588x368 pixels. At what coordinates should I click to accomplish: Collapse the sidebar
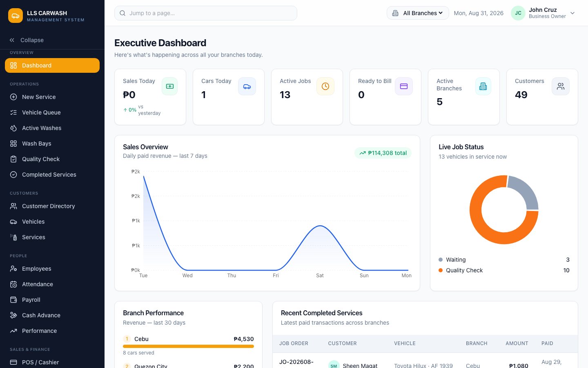(x=52, y=40)
